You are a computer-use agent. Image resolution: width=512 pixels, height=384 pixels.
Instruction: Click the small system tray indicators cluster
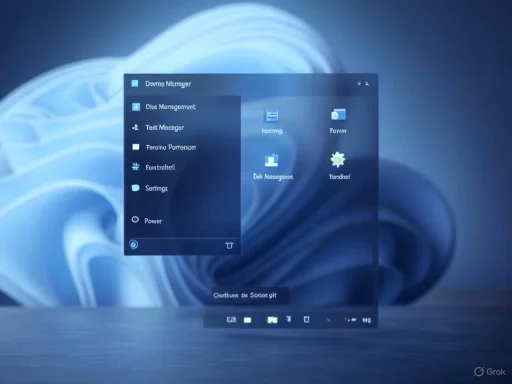click(350, 320)
